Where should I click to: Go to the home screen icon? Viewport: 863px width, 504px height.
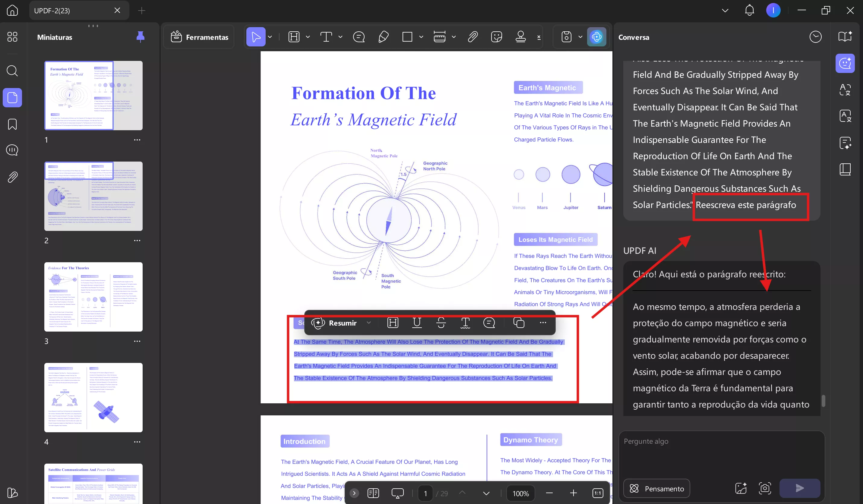(12, 10)
